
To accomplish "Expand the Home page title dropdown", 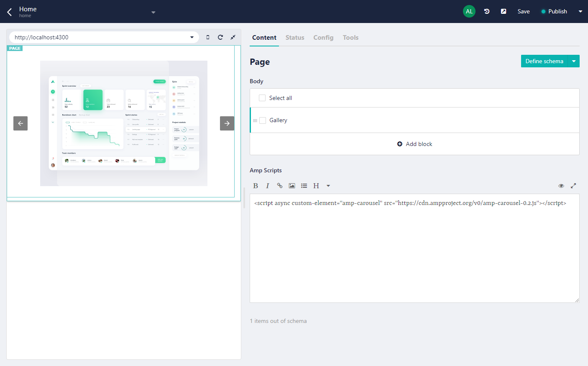I will [153, 12].
